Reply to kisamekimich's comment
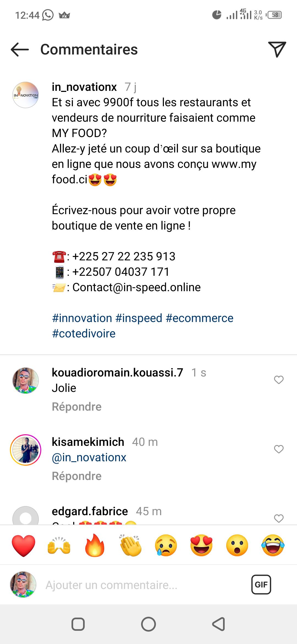This screenshot has width=297, height=644. 77,476
